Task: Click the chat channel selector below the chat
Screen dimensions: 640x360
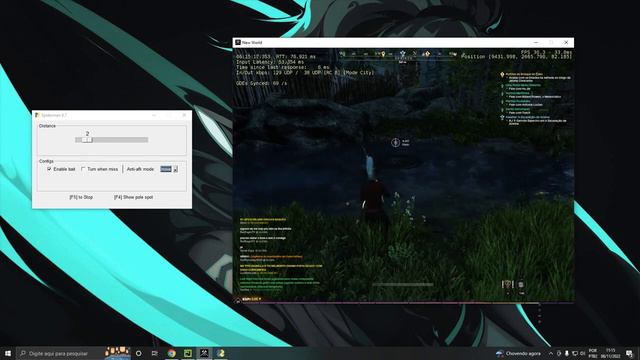Action: tap(251, 299)
